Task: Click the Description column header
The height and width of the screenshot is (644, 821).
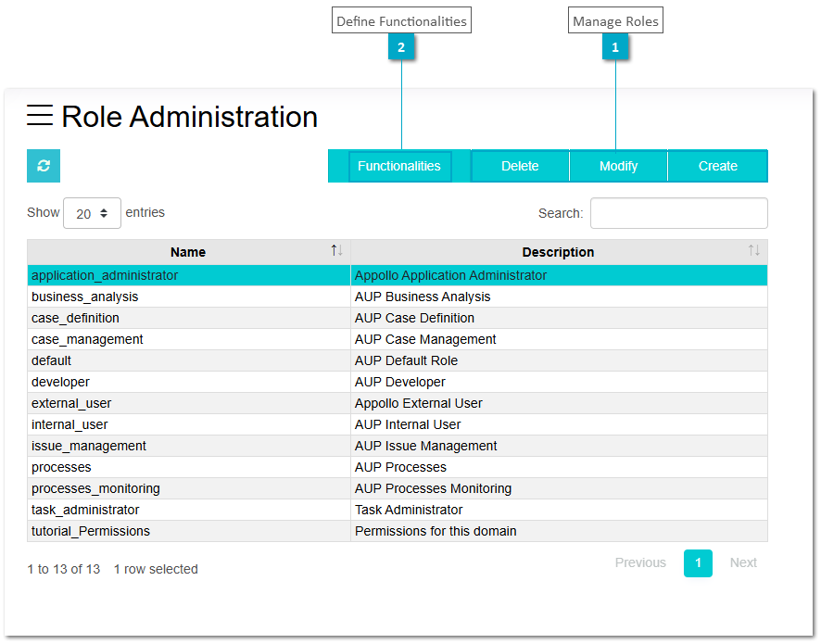Action: click(559, 252)
